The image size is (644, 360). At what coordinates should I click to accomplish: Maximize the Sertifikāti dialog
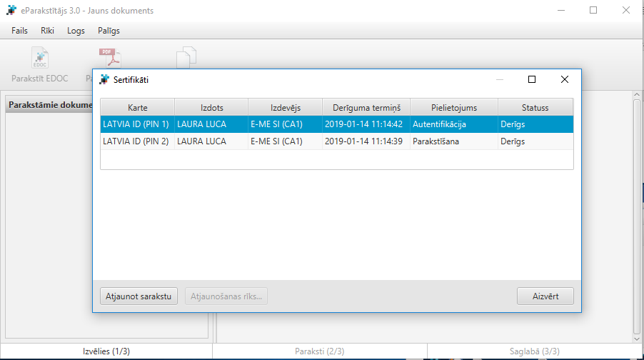[532, 80]
